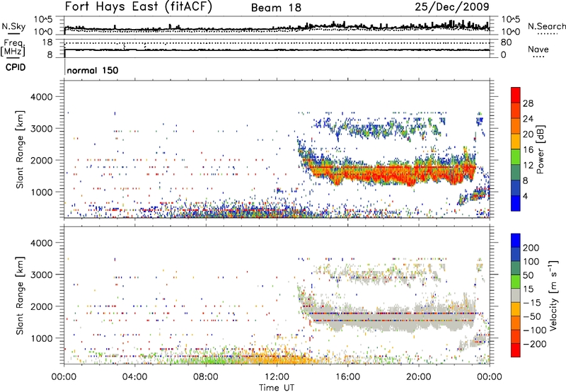Click the "Nave" legend label

point(538,49)
